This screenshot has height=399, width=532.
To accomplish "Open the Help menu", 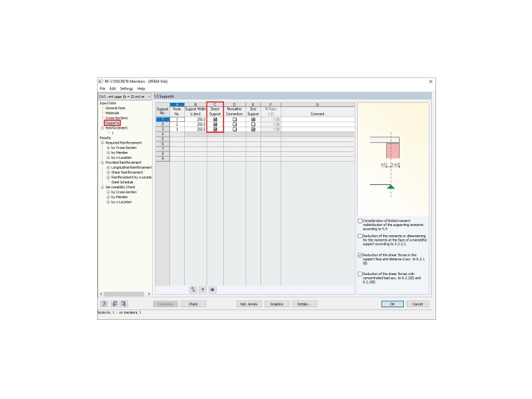I will pyautogui.click(x=141, y=89).
